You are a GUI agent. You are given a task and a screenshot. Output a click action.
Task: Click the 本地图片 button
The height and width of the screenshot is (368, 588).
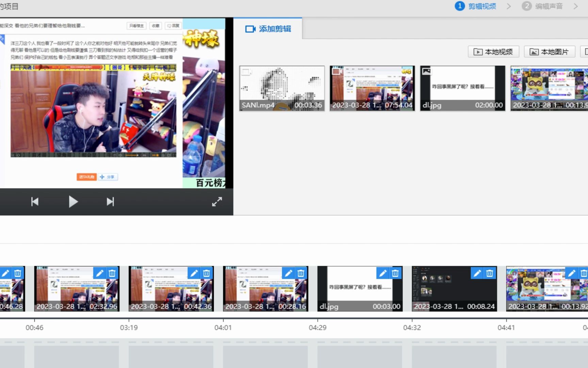(550, 52)
